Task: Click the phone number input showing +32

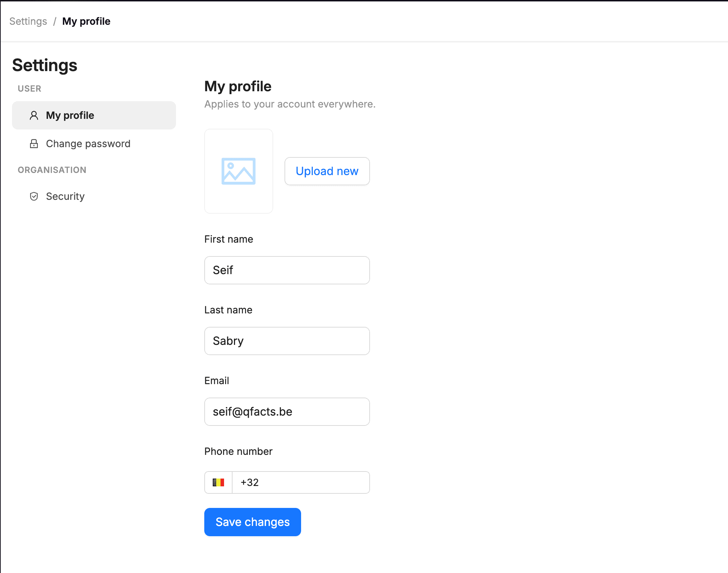Action: pos(301,482)
